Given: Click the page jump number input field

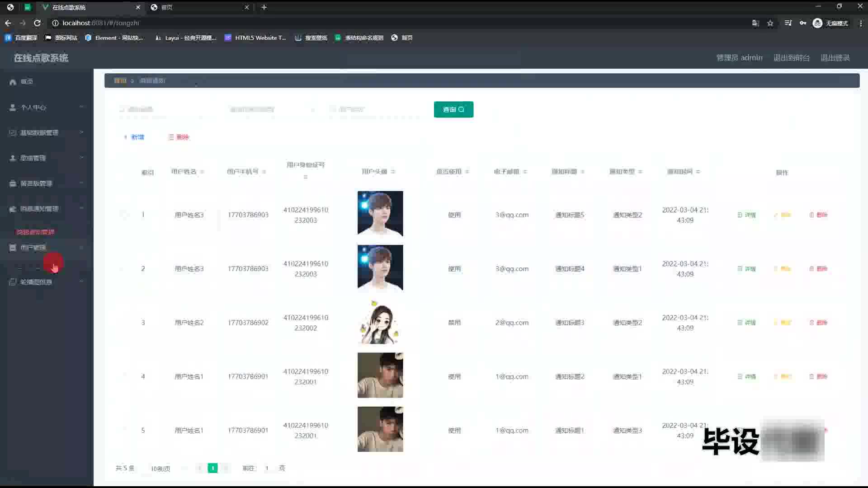Looking at the screenshot, I should (267, 469).
